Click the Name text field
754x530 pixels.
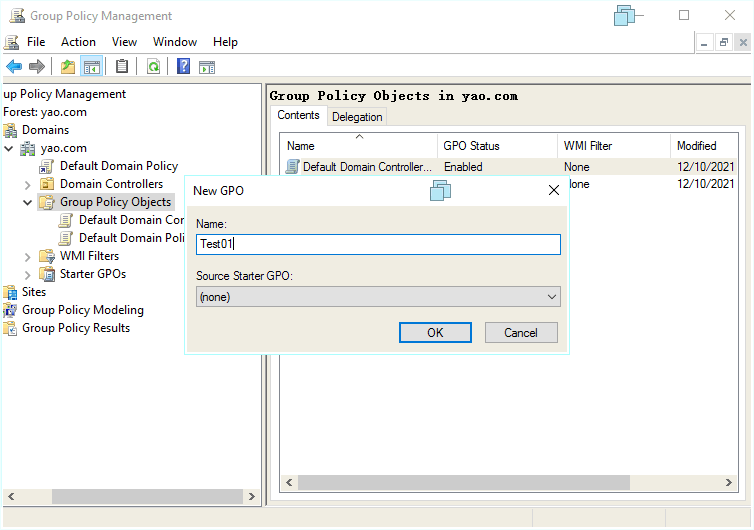[378, 245]
